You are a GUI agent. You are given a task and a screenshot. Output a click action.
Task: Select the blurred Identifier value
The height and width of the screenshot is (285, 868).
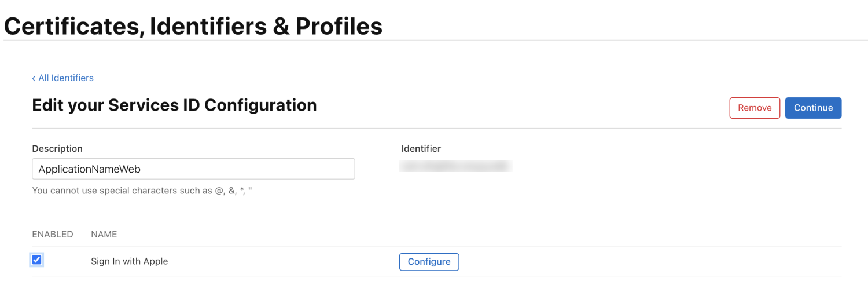point(456,166)
